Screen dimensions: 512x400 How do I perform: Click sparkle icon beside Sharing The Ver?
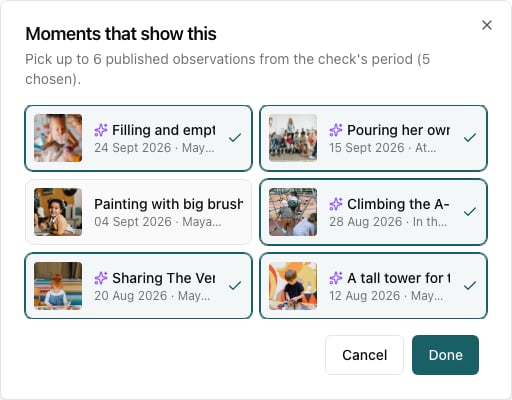pyautogui.click(x=101, y=278)
